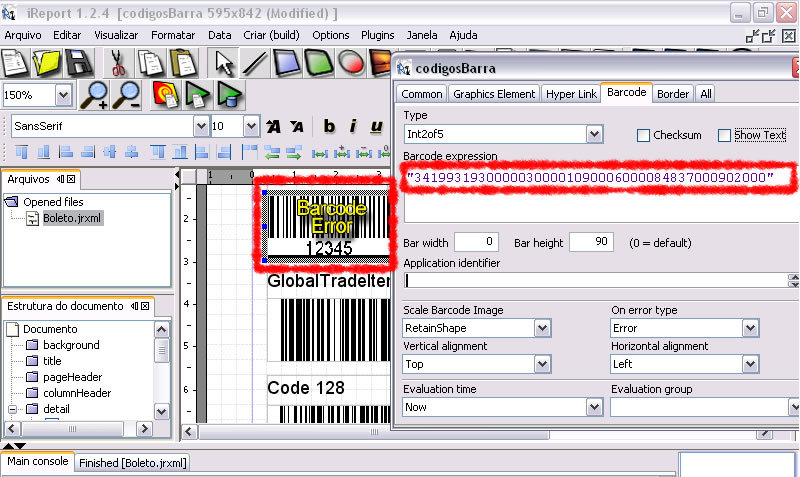Pick the red ellipse tool

tap(351, 63)
